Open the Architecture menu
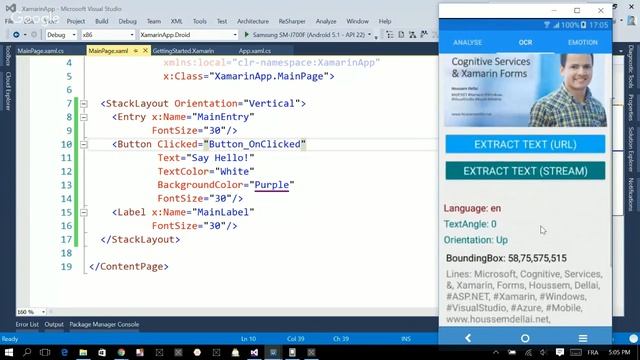The image size is (640, 360). tap(253, 21)
